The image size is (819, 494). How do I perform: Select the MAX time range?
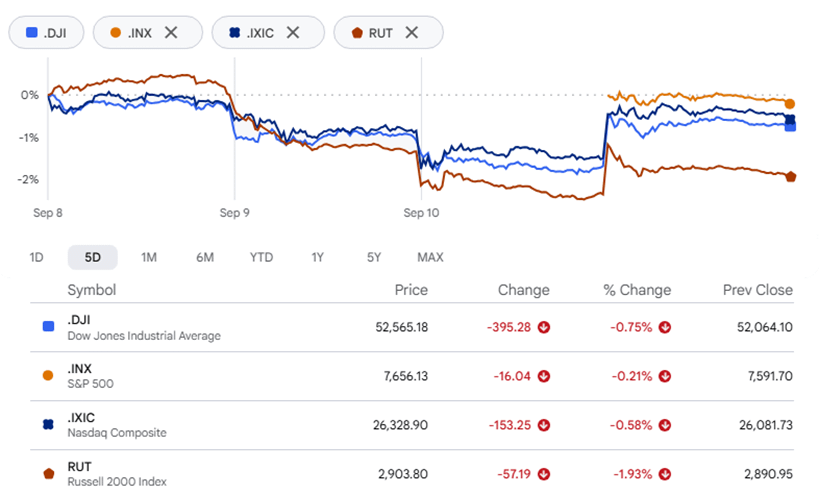(x=430, y=257)
